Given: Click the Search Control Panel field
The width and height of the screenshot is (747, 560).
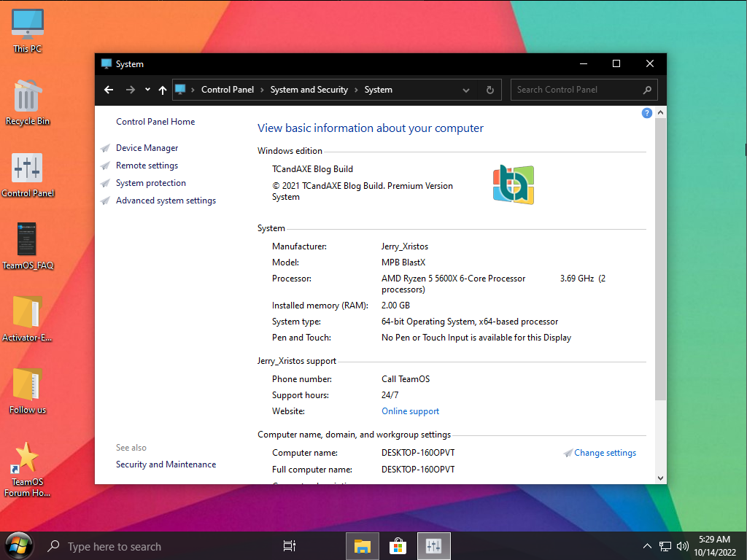Looking at the screenshot, I should [576, 90].
